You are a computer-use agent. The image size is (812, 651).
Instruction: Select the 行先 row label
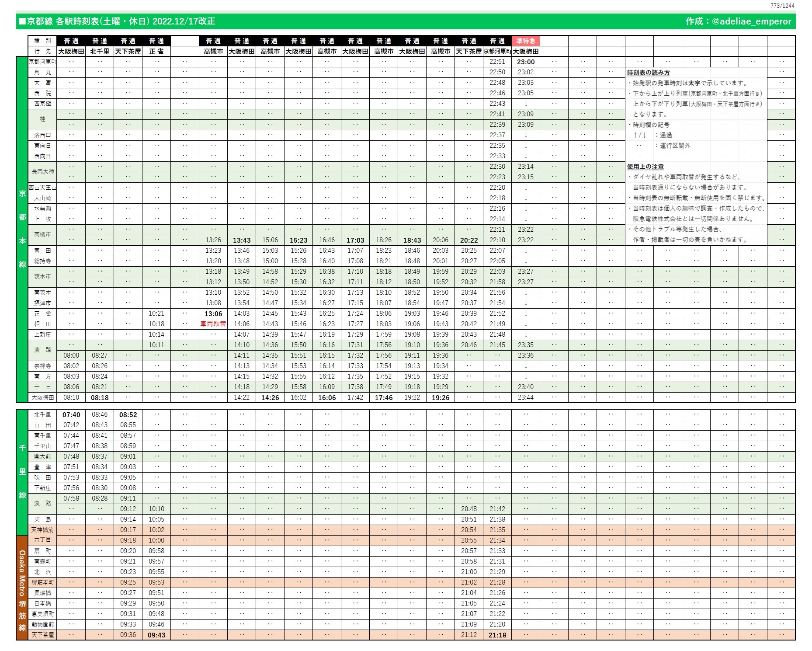(x=42, y=51)
